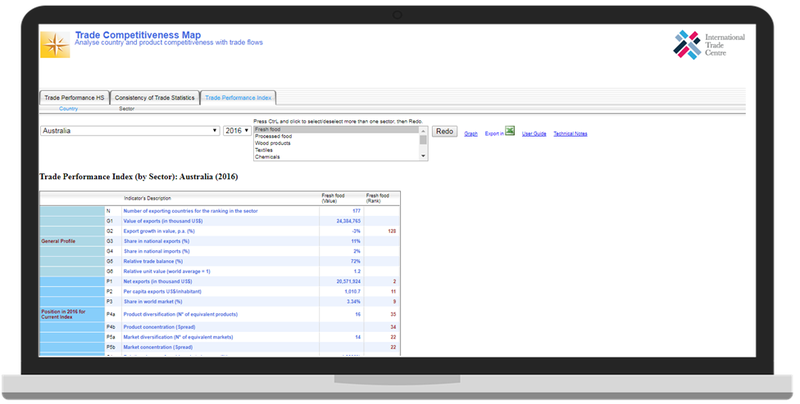Click 'Share in national imports (%)' indicator
Image resolution: width=800 pixels, height=404 pixels.
(x=156, y=251)
